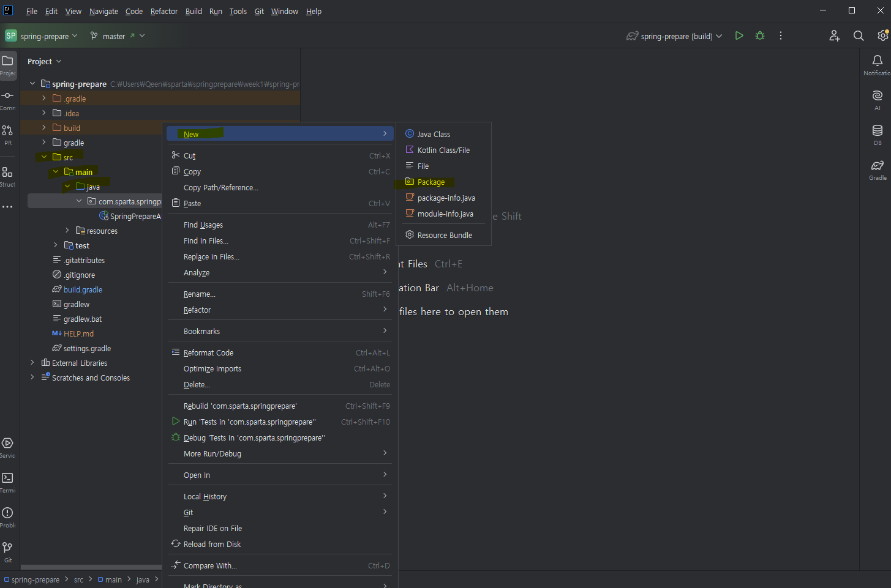Expand the .gradle folder node
891x588 pixels.
[43, 98]
